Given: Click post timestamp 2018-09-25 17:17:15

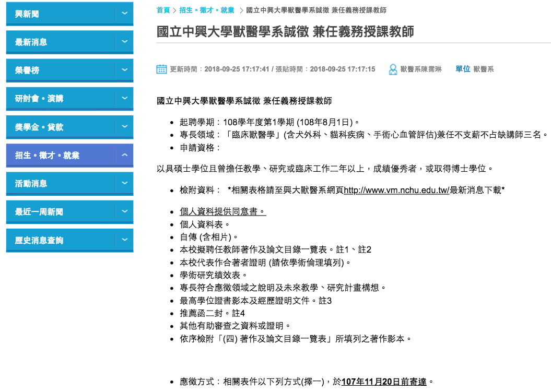Looking at the screenshot, I should coord(343,69).
